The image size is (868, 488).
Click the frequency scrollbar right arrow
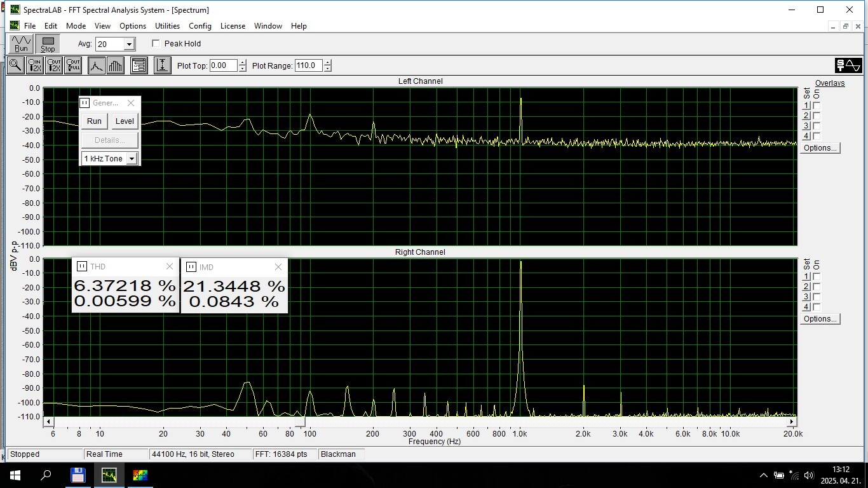tap(792, 421)
